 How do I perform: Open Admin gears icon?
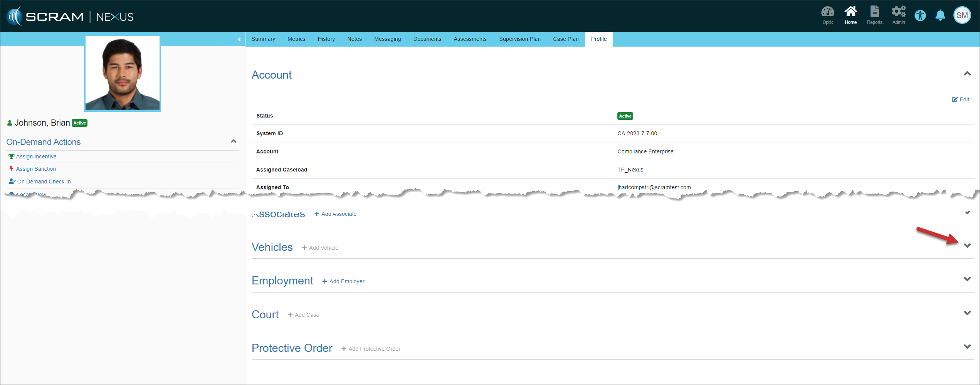click(x=898, y=15)
